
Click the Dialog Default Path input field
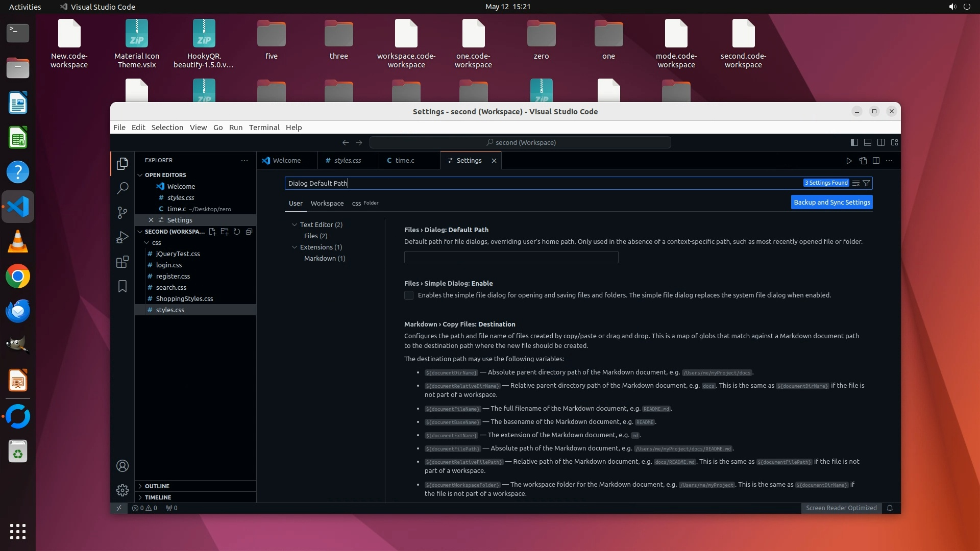(511, 257)
